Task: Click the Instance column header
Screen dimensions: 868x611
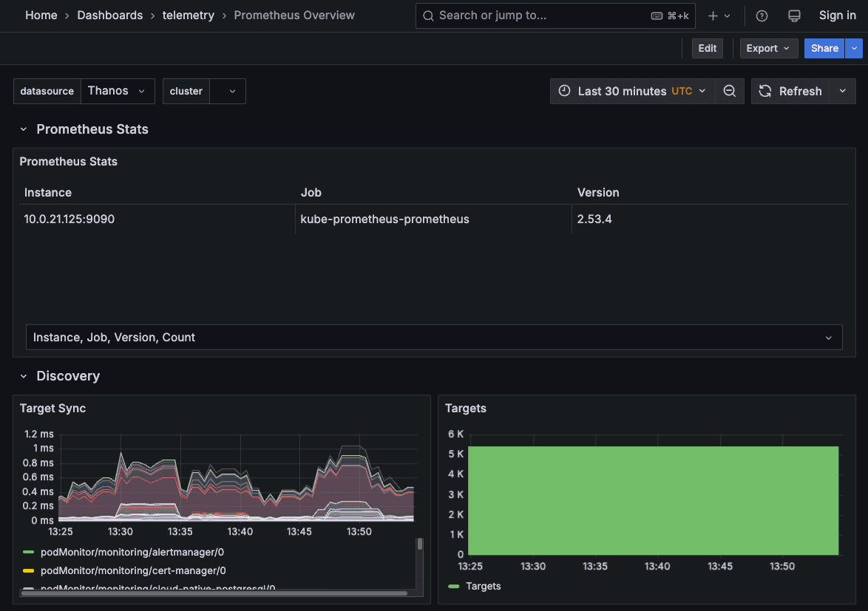Action: (47, 192)
